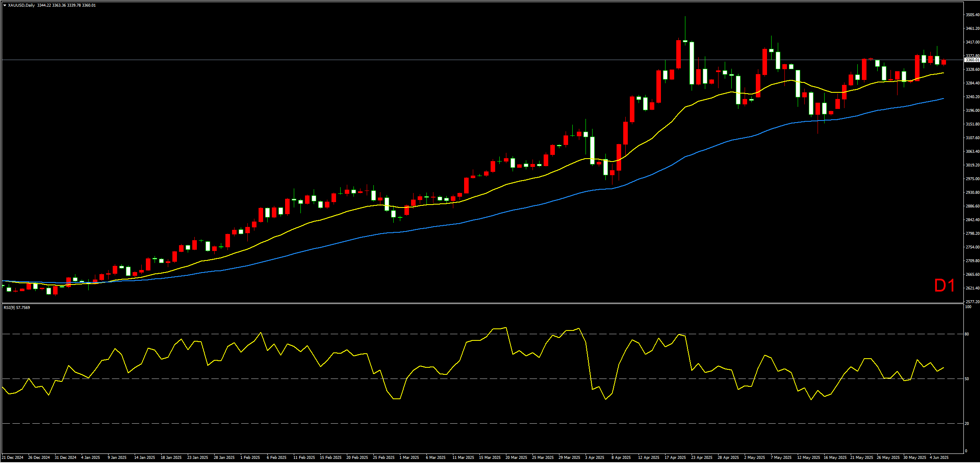Click the RSI 80 level label
The image size is (980, 463).
click(x=967, y=334)
